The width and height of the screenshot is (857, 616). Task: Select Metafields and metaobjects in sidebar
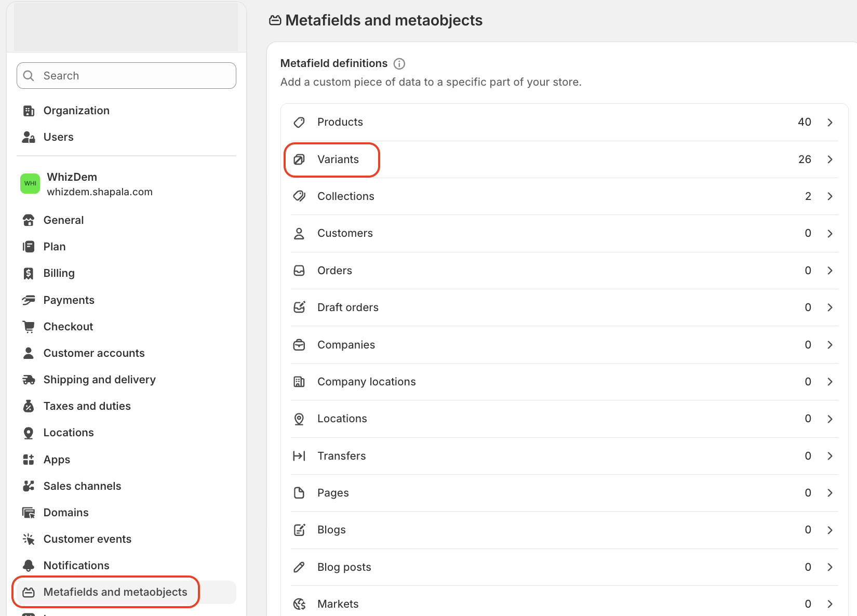tap(126, 592)
